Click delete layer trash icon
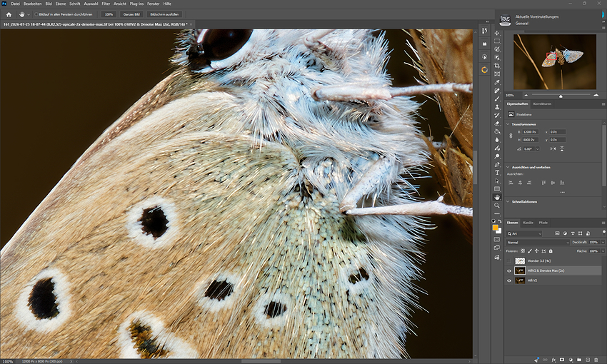The height and width of the screenshot is (364, 607). [x=596, y=360]
